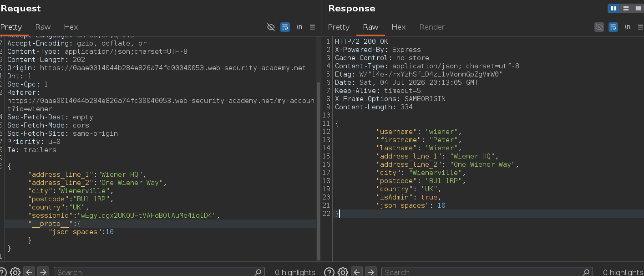Image resolution: width=644 pixels, height=276 pixels.
Task: Click "isAdmin": true in response
Action: [x=407, y=197]
